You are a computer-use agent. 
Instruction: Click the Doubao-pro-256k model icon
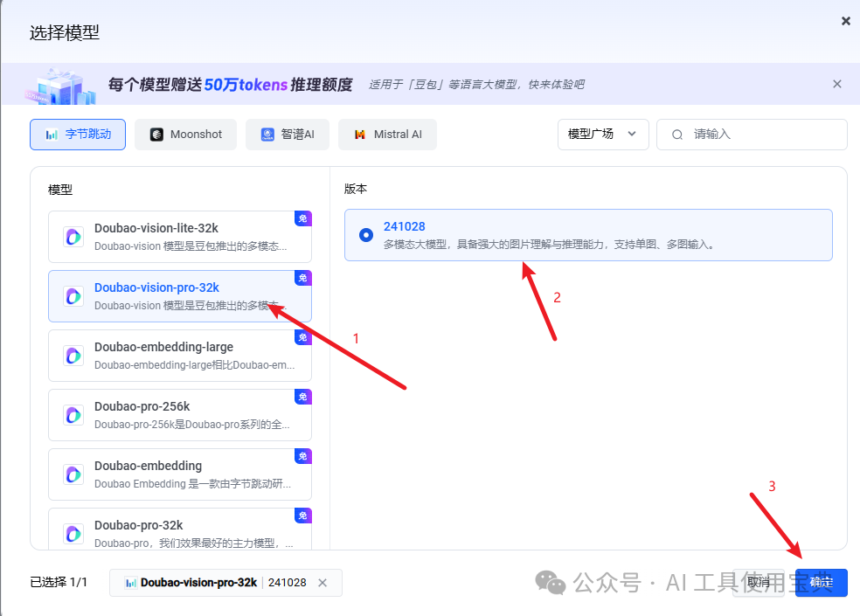pyautogui.click(x=73, y=415)
